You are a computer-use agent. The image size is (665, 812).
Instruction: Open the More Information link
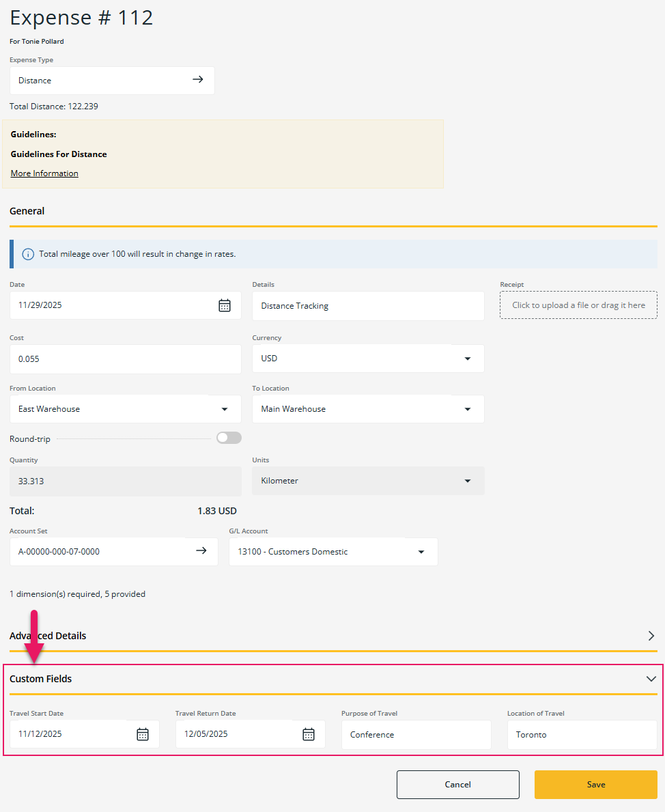click(44, 173)
